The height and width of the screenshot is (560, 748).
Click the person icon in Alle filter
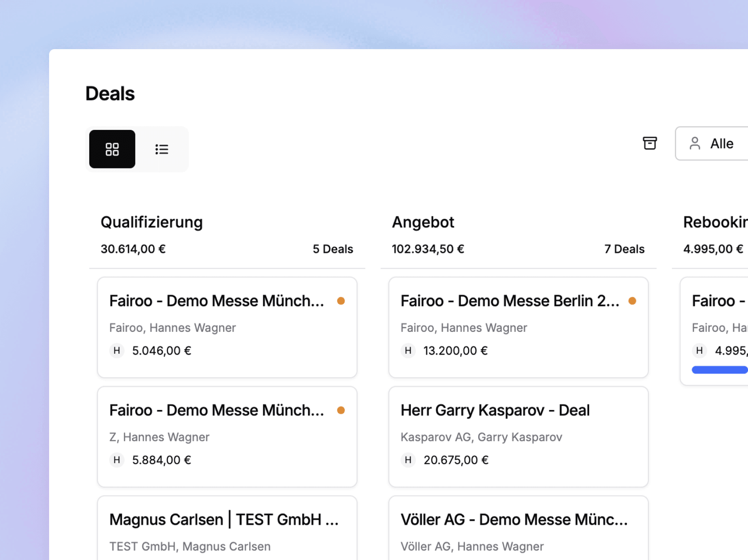pyautogui.click(x=695, y=144)
